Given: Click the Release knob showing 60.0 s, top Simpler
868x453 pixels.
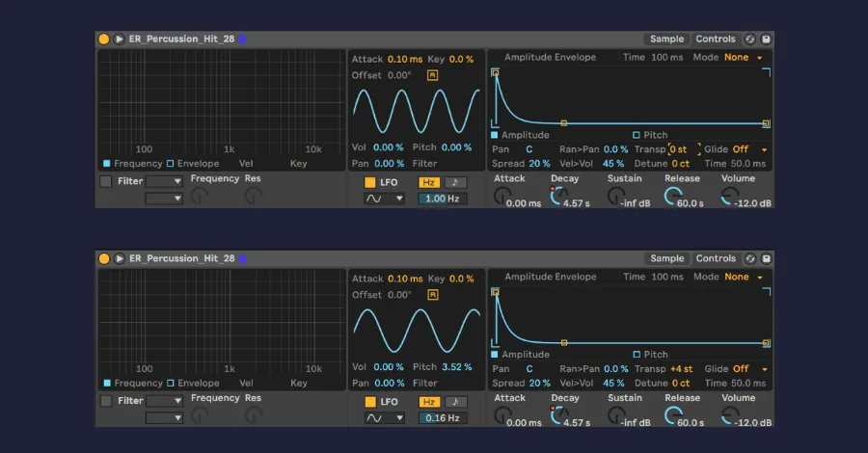Looking at the screenshot, I should (672, 196).
